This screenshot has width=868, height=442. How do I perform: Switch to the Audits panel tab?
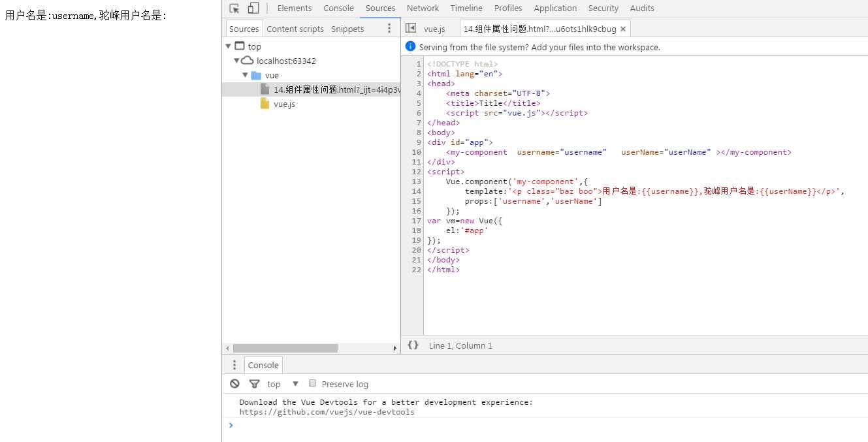[x=642, y=8]
